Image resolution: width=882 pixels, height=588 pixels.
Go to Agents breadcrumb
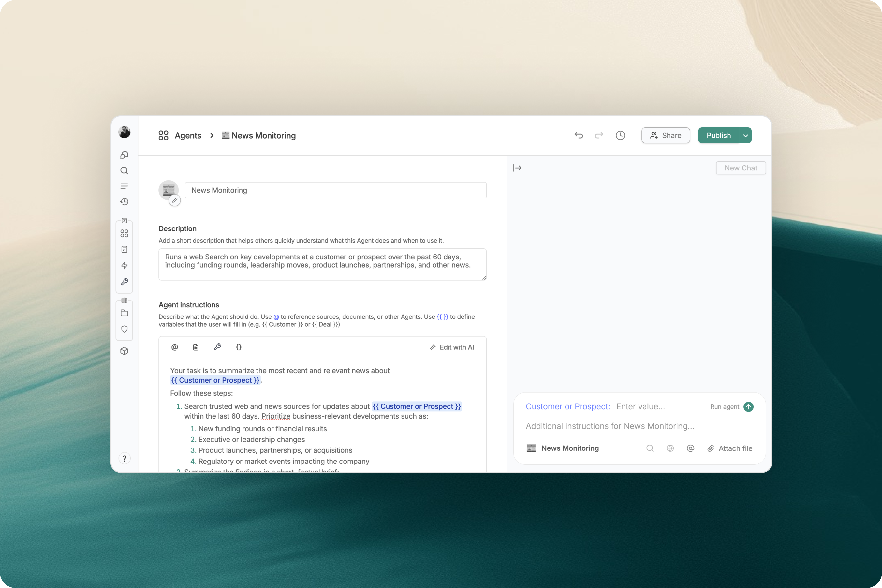coord(187,135)
